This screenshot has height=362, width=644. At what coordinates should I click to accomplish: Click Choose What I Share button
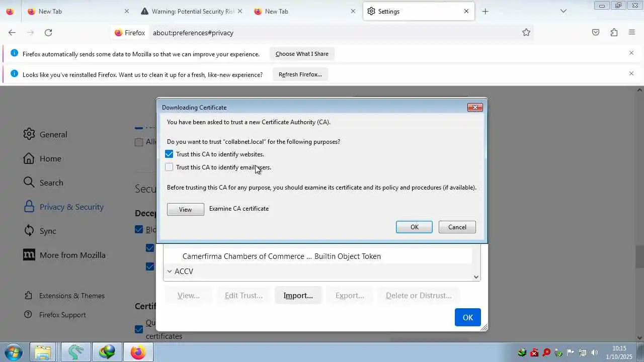pos(302,54)
